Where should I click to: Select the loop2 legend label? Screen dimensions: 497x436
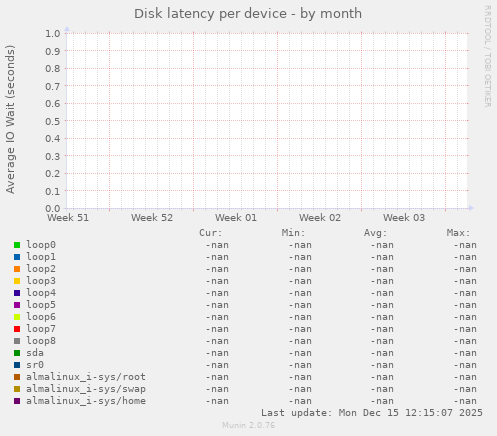tap(41, 269)
